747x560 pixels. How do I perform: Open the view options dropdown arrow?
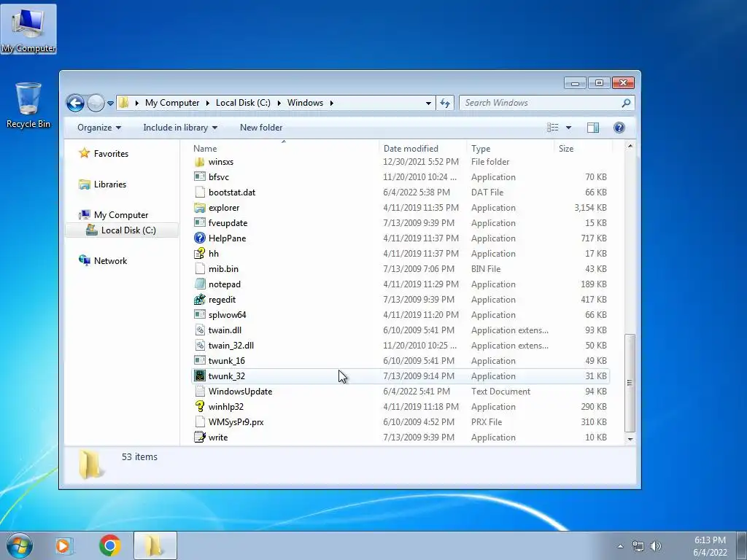click(568, 128)
